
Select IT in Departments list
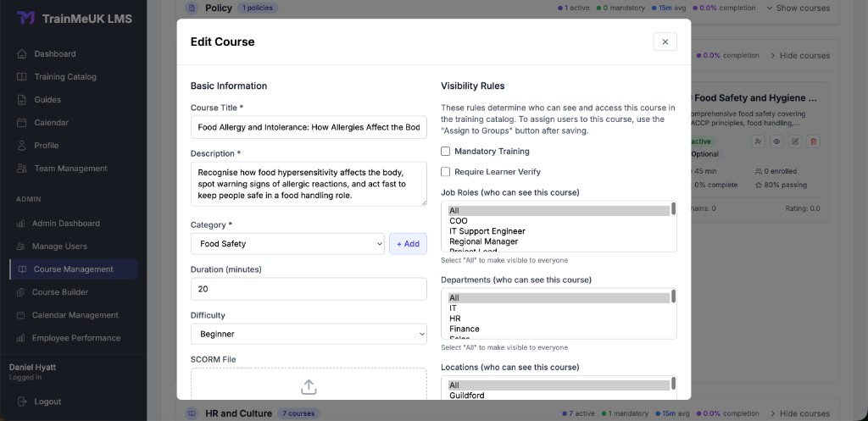(559, 308)
